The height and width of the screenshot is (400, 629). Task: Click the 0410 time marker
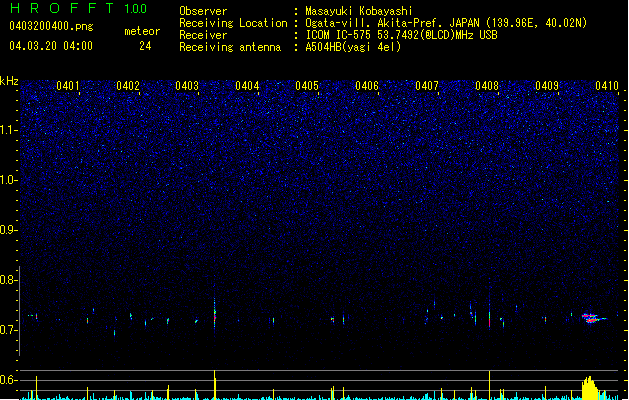point(607,86)
